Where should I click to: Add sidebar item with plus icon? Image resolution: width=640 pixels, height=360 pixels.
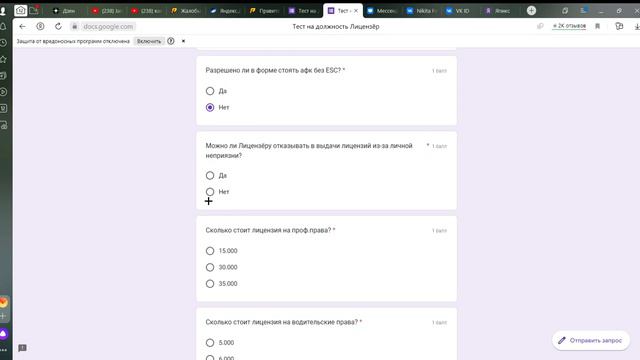pyautogui.click(x=3, y=316)
